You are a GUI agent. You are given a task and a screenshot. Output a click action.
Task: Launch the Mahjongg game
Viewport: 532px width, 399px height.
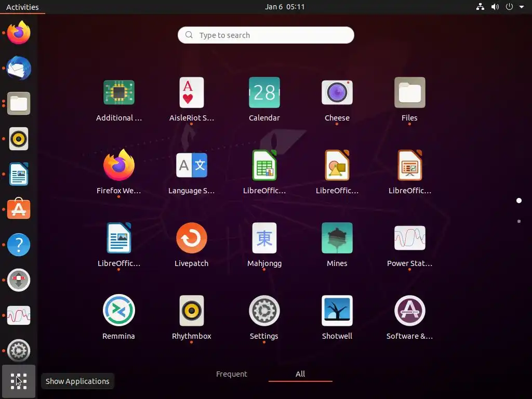click(264, 238)
